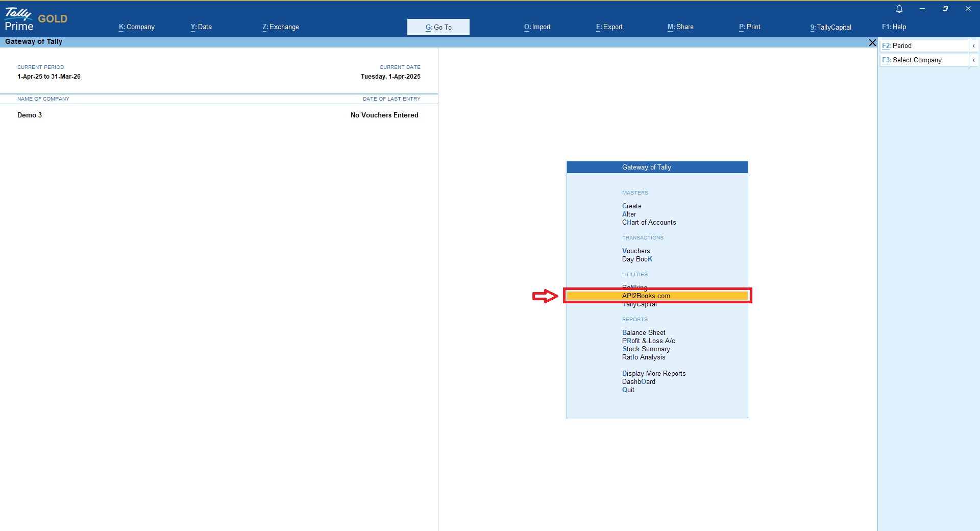Open the E: Export menu
The width and height of the screenshot is (980, 531).
coord(609,27)
